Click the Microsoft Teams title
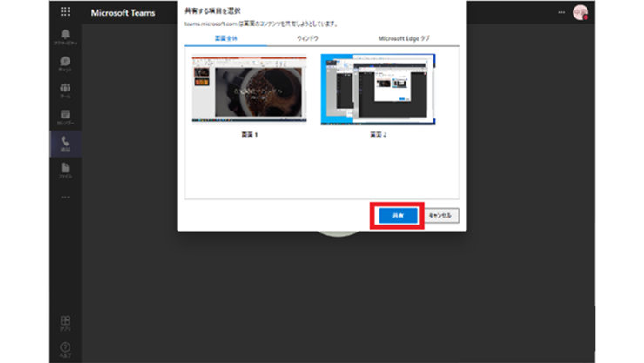644x363 pixels. pos(123,13)
